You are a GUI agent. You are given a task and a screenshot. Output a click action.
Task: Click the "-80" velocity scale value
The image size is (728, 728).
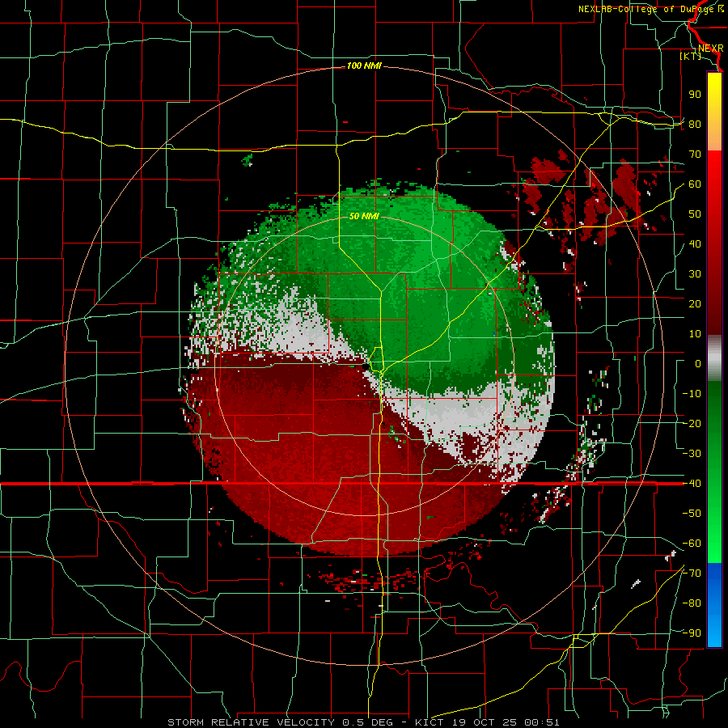click(692, 603)
